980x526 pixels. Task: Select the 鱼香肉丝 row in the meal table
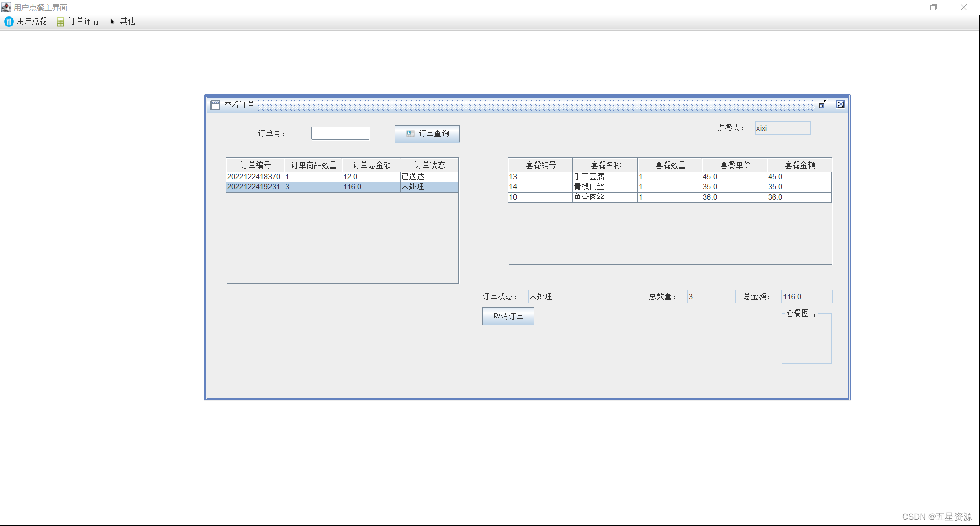[670, 197]
